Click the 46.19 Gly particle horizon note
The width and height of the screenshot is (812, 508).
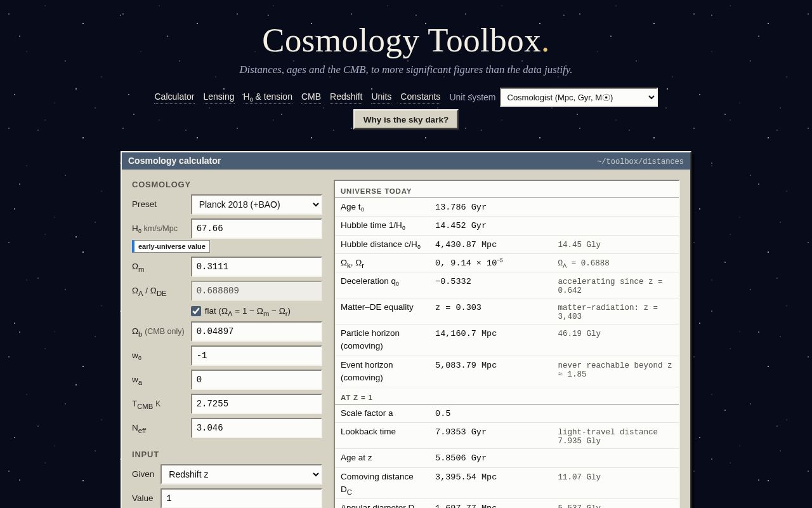tap(579, 333)
